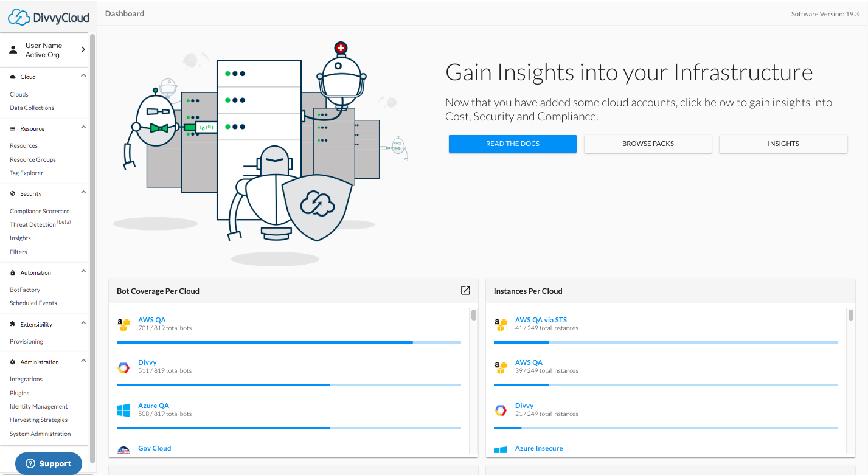Expand the User Name organization chevron
Image resolution: width=868 pixels, height=475 pixels.
(x=83, y=50)
